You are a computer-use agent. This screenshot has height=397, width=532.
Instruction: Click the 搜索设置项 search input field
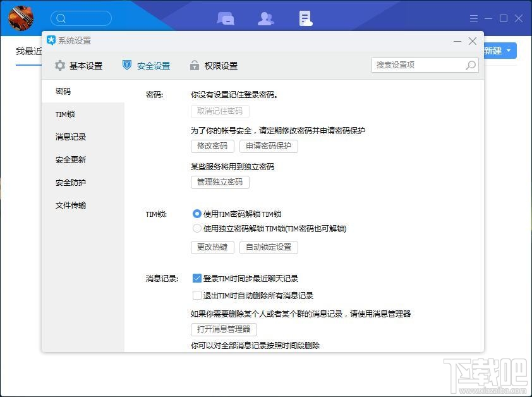click(x=417, y=65)
